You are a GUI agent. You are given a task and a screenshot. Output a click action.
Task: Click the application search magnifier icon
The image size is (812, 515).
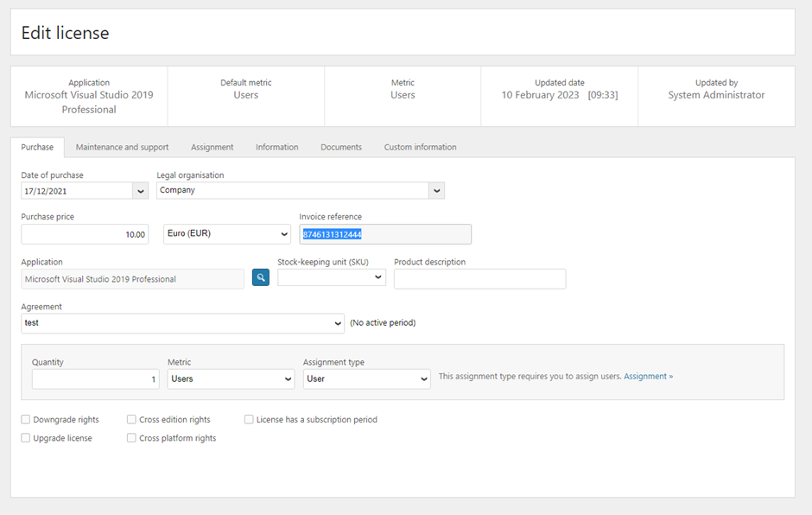(261, 277)
